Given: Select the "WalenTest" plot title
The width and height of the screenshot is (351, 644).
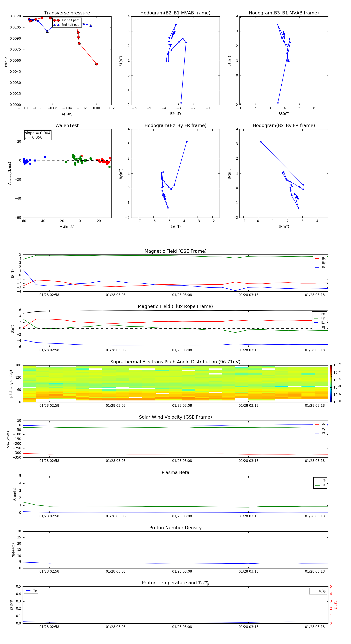Looking at the screenshot, I should tap(67, 125).
